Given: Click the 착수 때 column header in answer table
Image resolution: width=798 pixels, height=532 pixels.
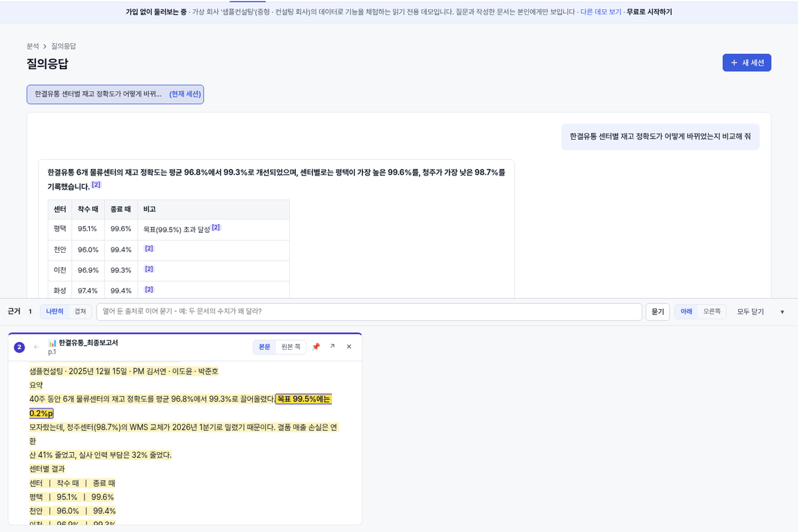Looking at the screenshot, I should click(88, 209).
